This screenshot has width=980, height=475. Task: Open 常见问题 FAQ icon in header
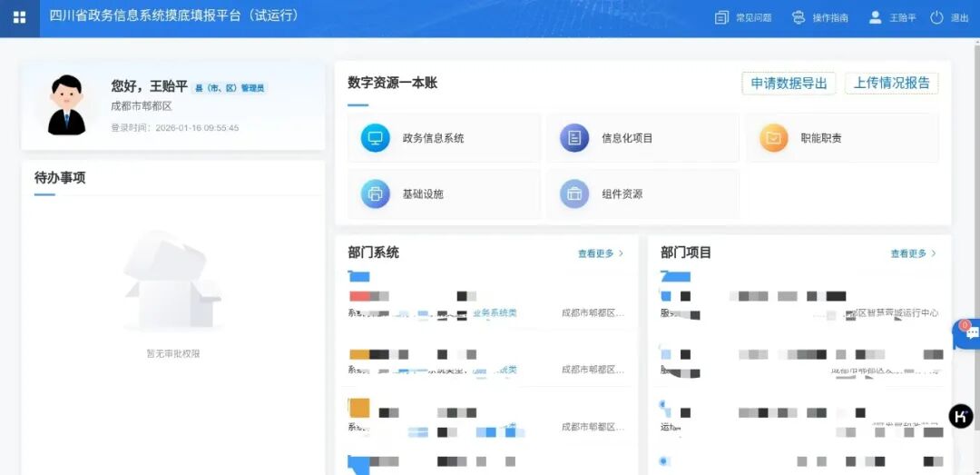coord(722,17)
